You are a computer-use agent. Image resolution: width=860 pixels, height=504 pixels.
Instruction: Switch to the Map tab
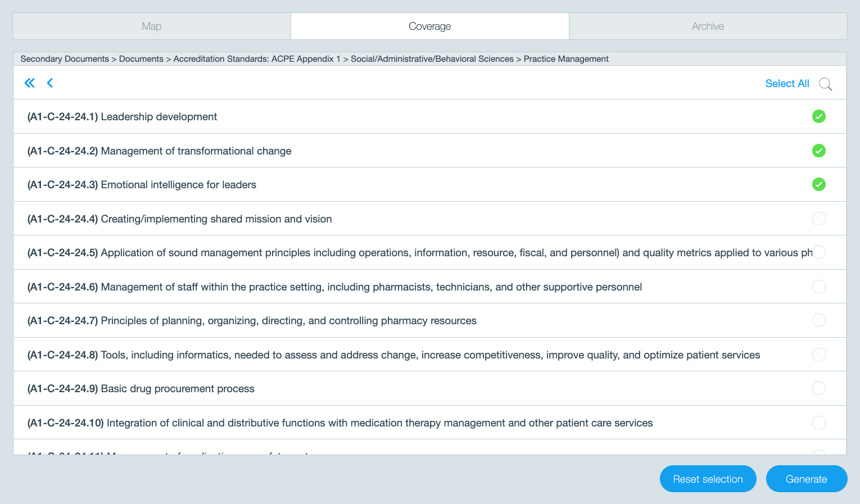[152, 26]
